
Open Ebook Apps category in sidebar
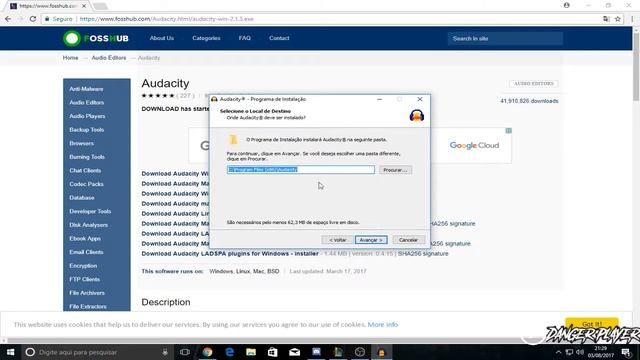tap(85, 238)
